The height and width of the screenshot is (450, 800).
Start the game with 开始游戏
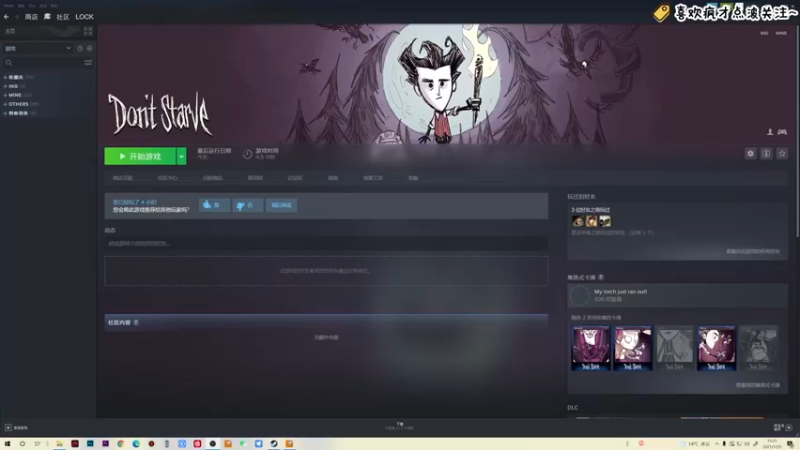140,156
